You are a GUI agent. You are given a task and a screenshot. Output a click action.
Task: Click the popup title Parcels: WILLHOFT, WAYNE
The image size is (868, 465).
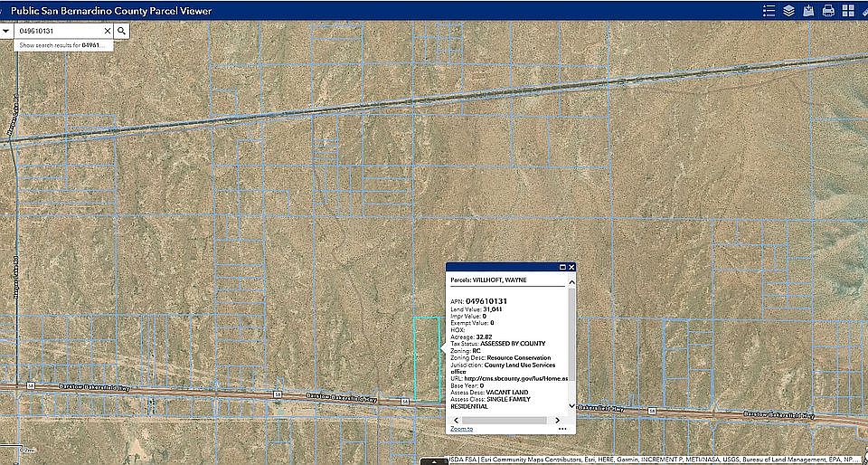pos(488,280)
